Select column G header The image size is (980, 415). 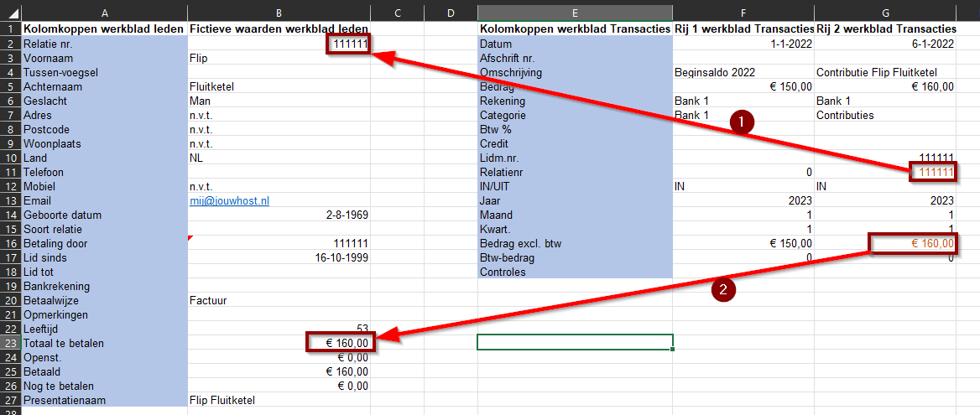coord(885,13)
